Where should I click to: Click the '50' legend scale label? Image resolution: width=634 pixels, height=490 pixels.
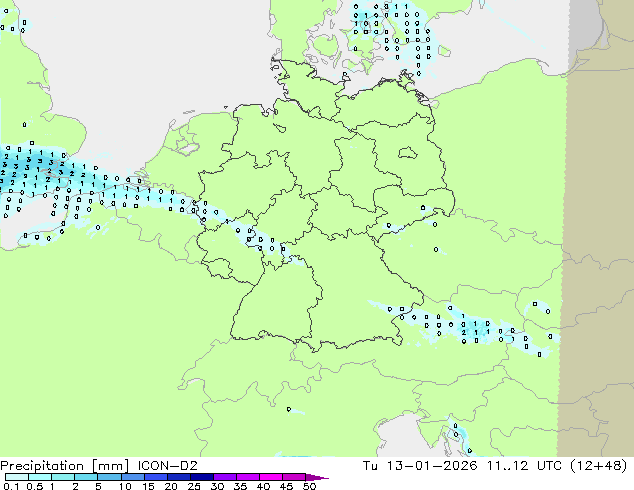309,486
